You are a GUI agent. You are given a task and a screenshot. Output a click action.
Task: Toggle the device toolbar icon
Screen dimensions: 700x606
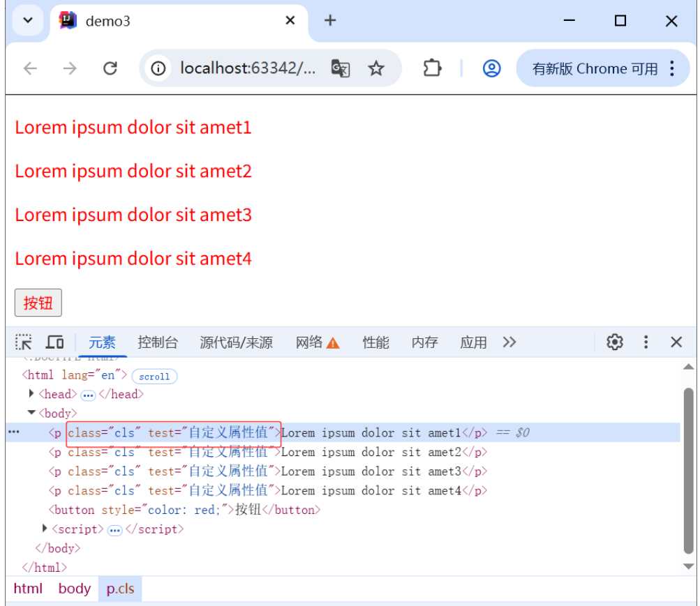pos(55,342)
